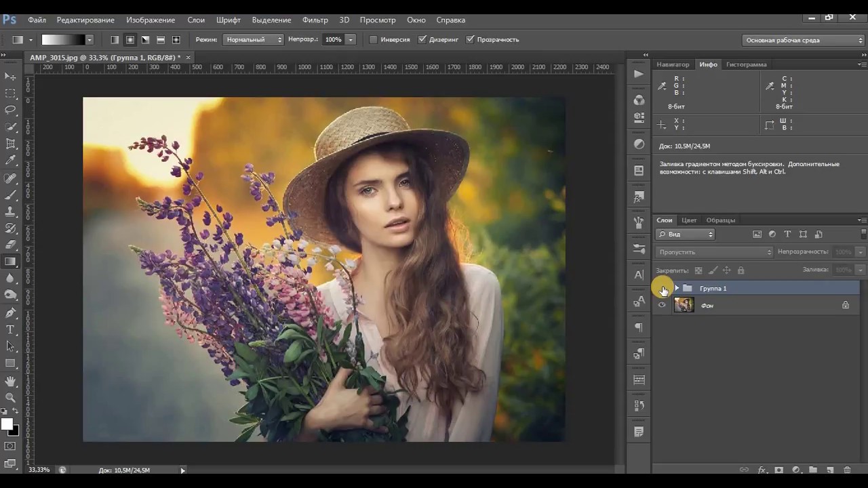The image size is (868, 488).
Task: Select the Path Selection tool
Action: [x=10, y=346]
